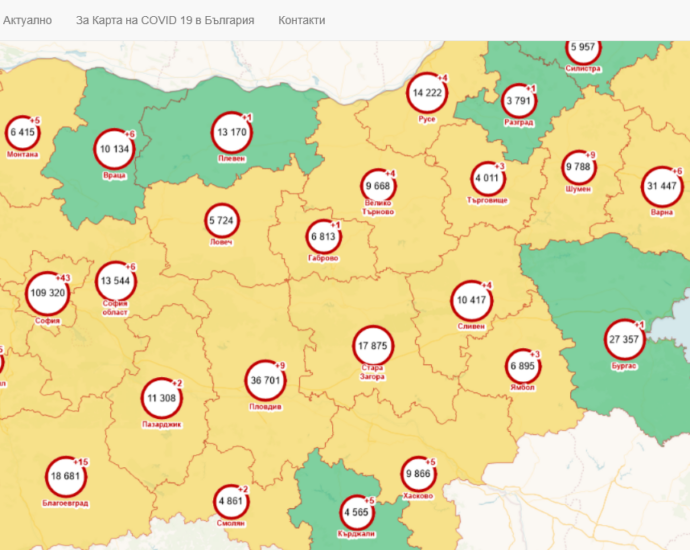
Task: Open За Карта на COVID 19 в България
Action: point(165,20)
